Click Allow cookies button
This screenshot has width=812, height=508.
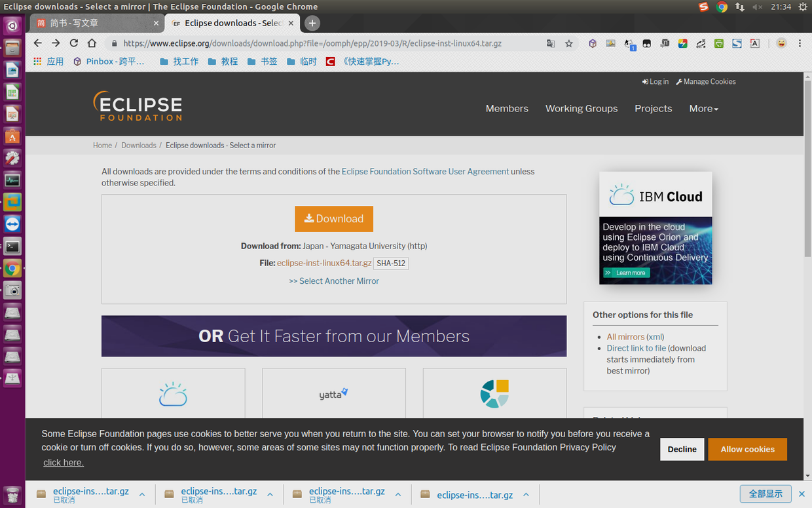click(747, 449)
